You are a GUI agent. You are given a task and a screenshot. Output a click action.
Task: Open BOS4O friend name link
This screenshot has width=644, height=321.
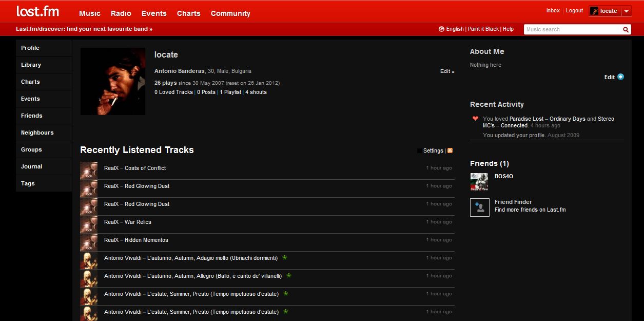coord(504,176)
